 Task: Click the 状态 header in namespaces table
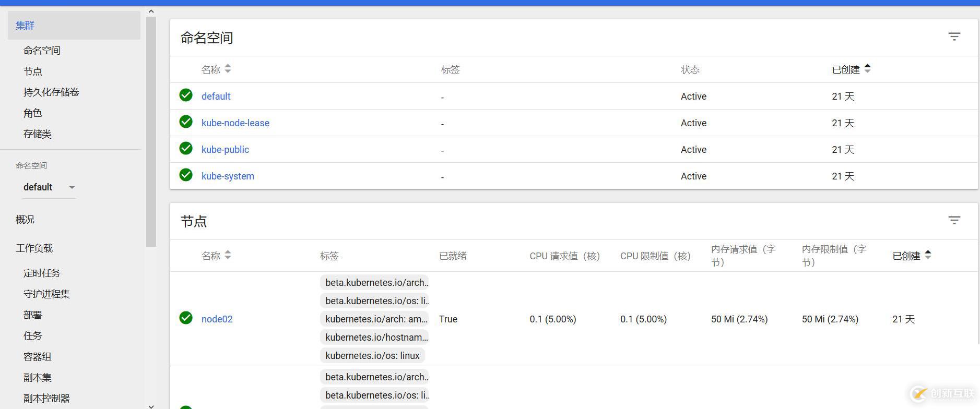click(x=690, y=70)
